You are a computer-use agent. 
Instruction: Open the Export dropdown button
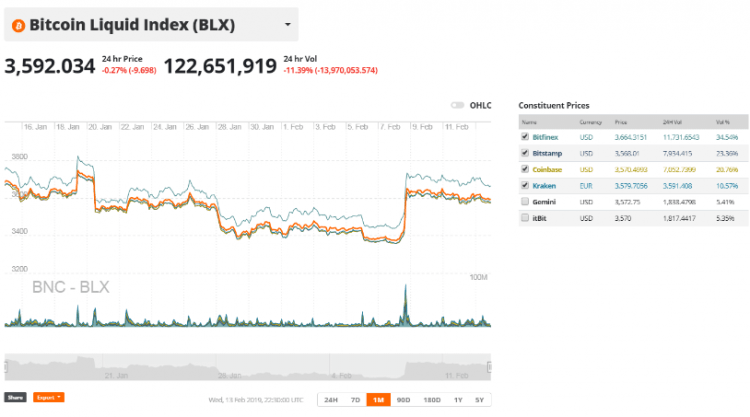48,397
